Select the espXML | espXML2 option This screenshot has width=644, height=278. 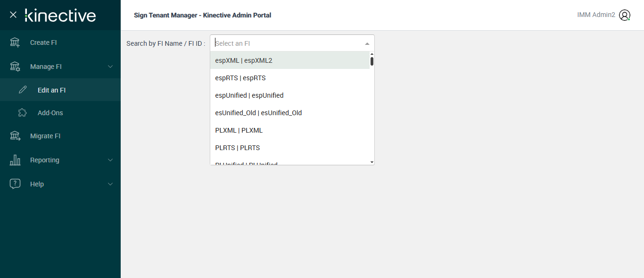[243, 60]
